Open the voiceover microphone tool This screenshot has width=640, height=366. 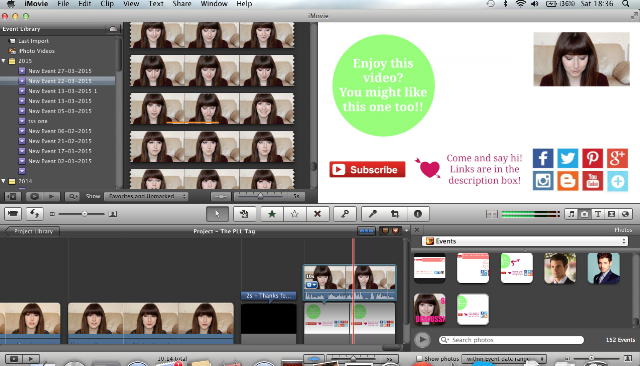point(373,214)
